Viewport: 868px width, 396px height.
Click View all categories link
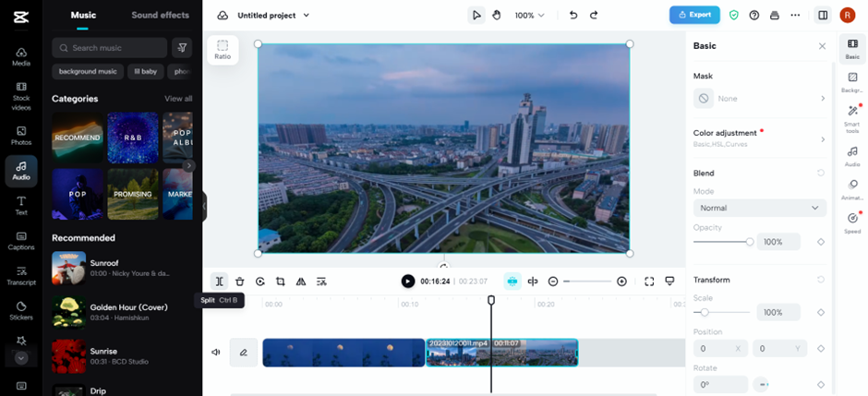click(178, 99)
